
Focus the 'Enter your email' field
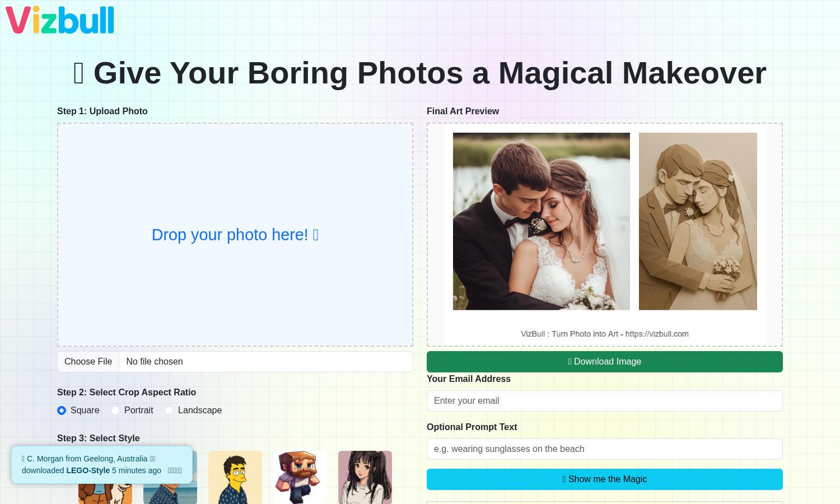(605, 401)
